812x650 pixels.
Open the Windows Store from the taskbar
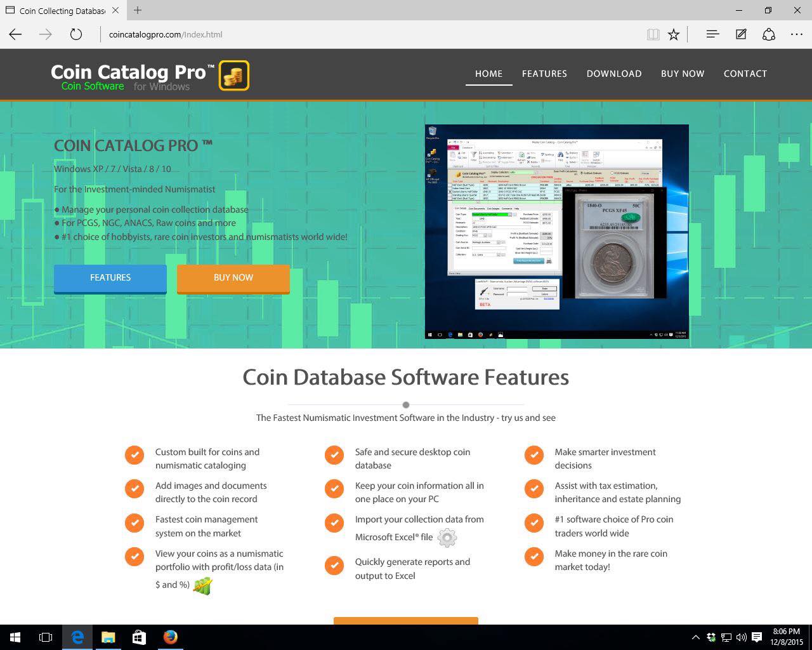[139, 637]
